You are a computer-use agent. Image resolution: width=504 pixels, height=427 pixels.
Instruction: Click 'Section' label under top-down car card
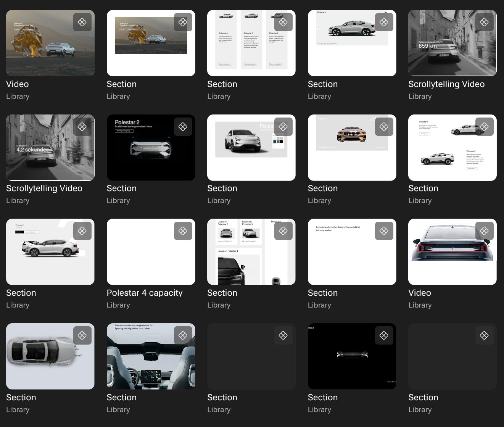click(x=21, y=397)
